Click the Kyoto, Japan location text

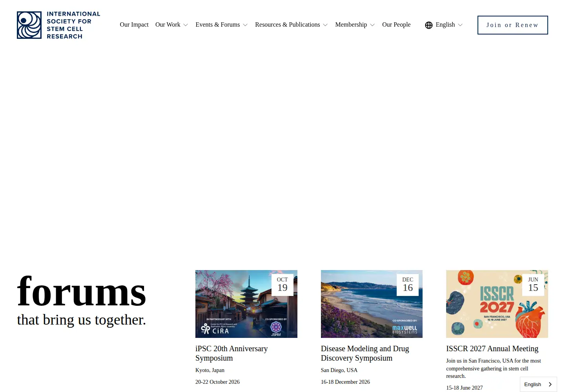click(x=210, y=370)
